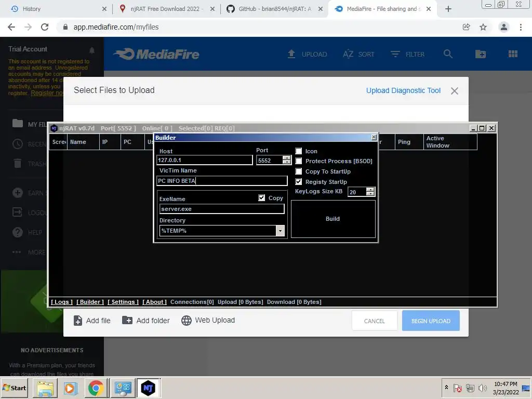532x399 pixels.
Task: Close the Select Files to Upload dialog
Action: point(454,91)
